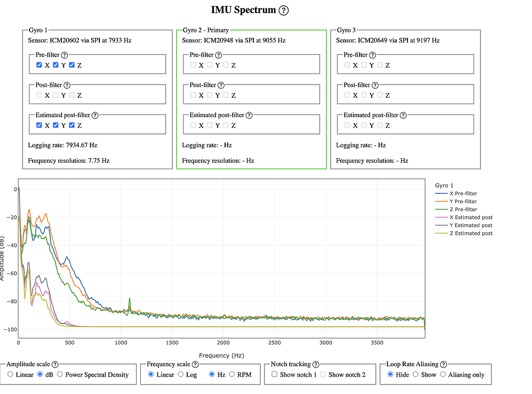The image size is (532, 394).
Task: Toggle X Pre-filter trace in legend
Action: coord(463,194)
